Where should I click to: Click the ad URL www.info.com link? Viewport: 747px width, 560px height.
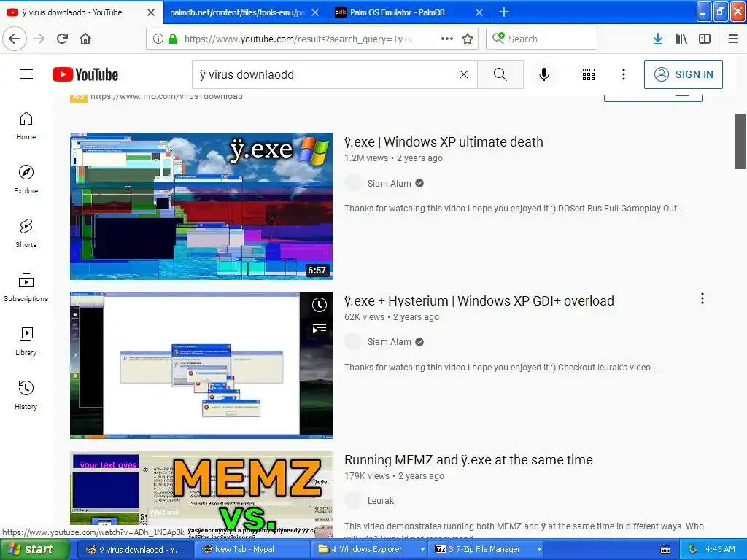[x=166, y=97]
